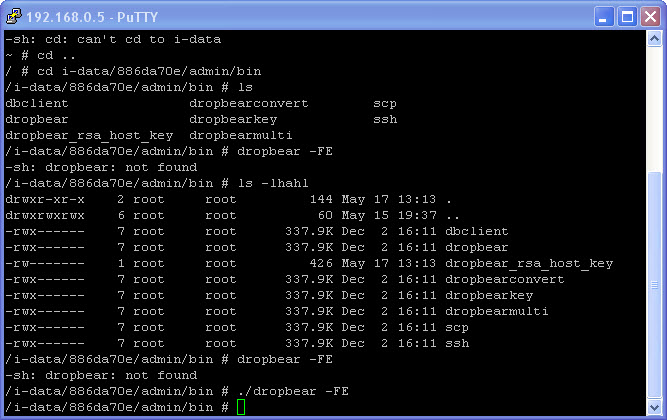The height and width of the screenshot is (420, 667).
Task: Click the scrollbar up arrow
Action: pos(654,39)
